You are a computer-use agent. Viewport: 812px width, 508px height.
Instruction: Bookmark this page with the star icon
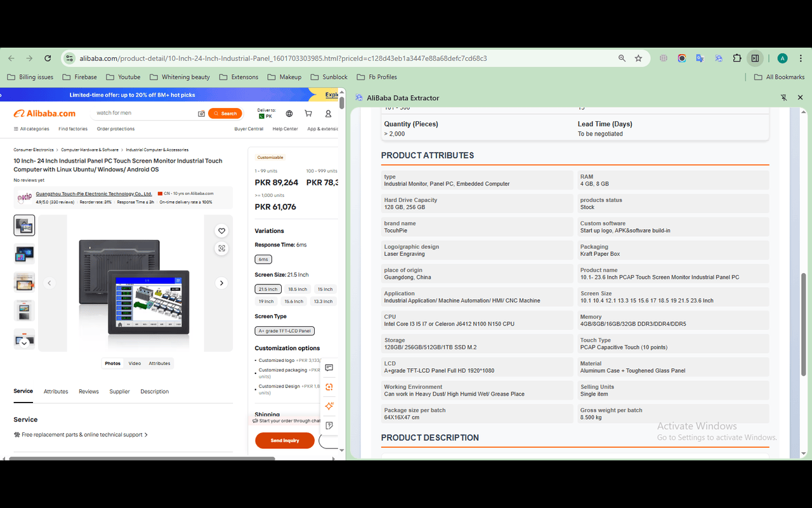click(639, 58)
